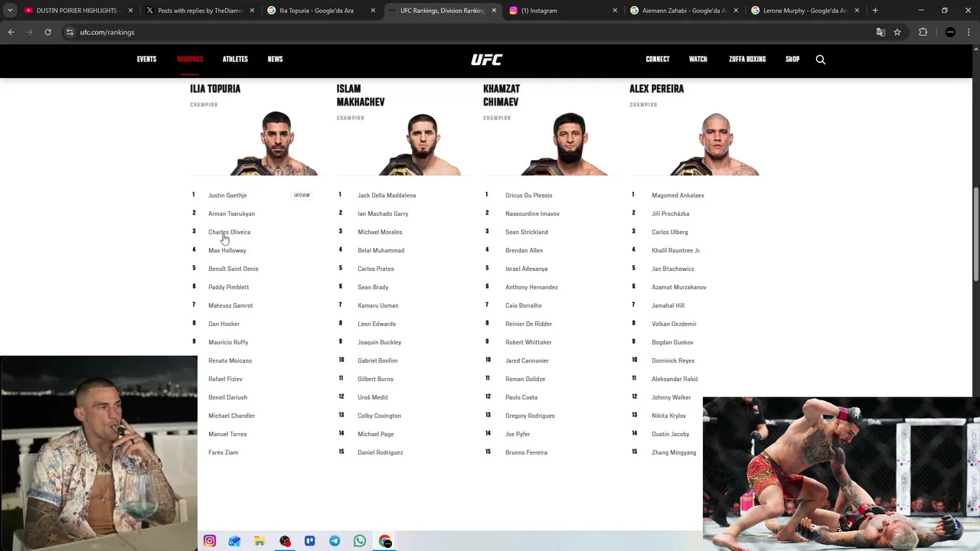Image resolution: width=980 pixels, height=551 pixels.
Task: Open Jamahal Hill's athlete link
Action: coord(668,305)
